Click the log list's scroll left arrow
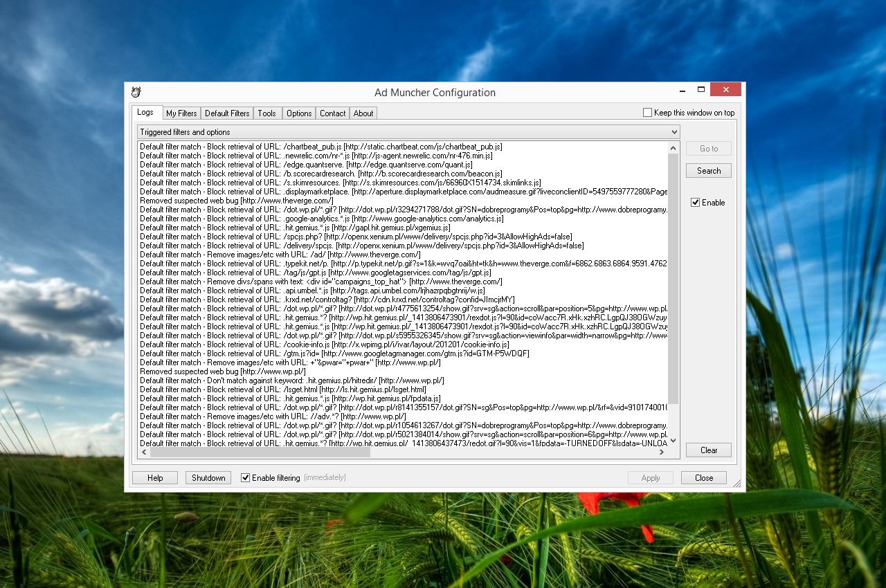Screen dimensions: 886x588 (x=143, y=452)
